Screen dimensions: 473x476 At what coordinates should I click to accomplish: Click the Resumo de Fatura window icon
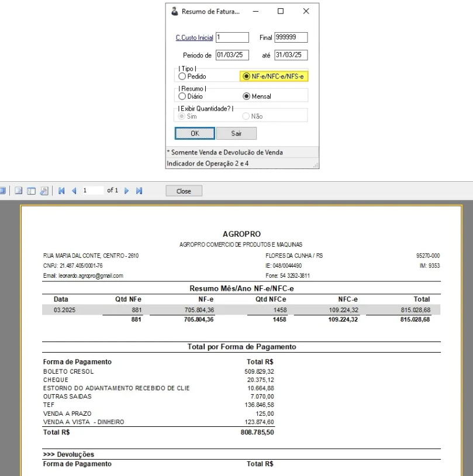click(x=175, y=11)
